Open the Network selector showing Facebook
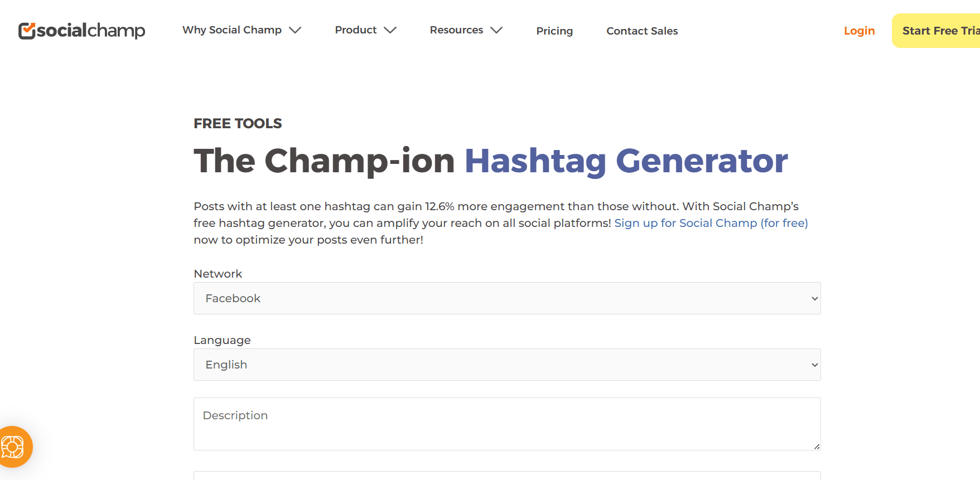The image size is (980, 480). (x=506, y=298)
